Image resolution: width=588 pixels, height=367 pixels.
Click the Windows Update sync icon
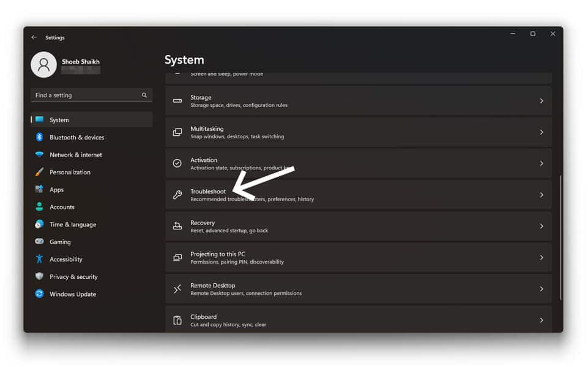coord(39,294)
